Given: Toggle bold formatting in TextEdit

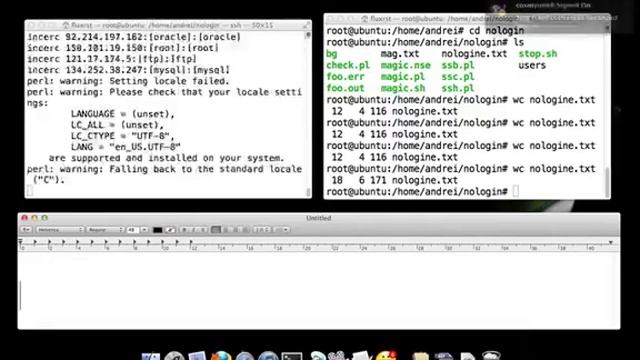Looking at the screenshot, I should click(184, 230).
